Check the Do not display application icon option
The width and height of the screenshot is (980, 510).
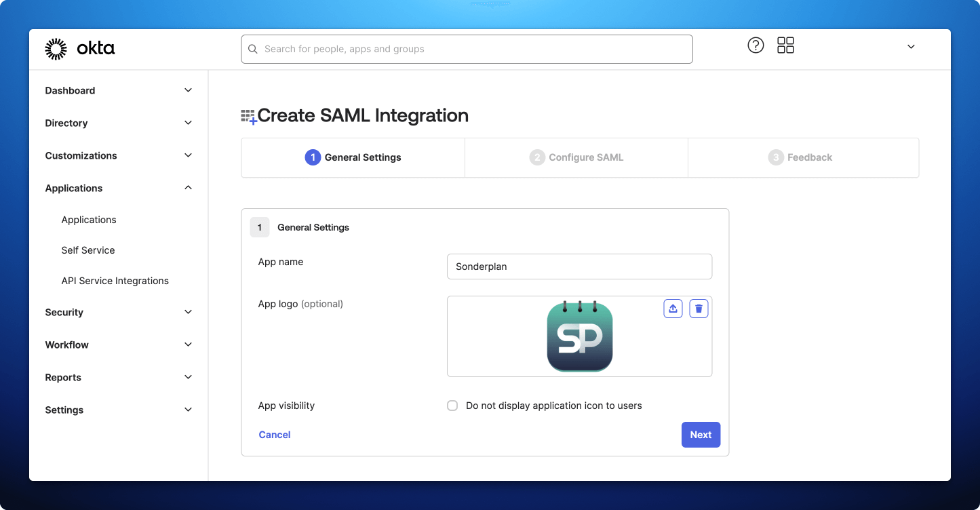coord(452,406)
